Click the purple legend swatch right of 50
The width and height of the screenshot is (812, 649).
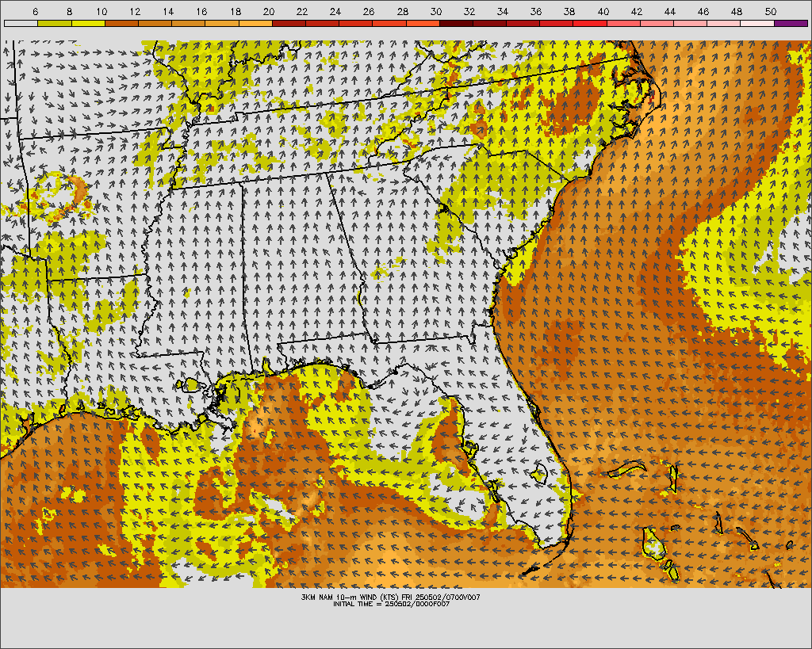tap(791, 23)
